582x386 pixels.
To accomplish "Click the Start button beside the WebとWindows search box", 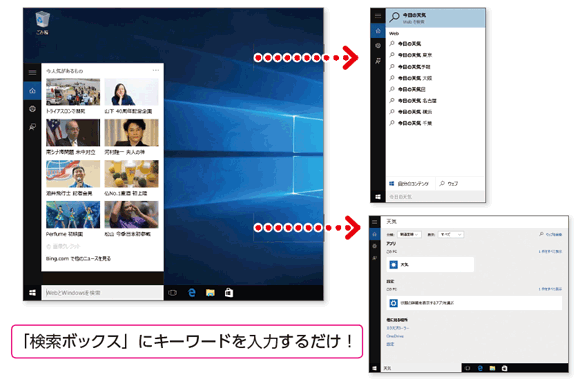I will [x=32, y=293].
